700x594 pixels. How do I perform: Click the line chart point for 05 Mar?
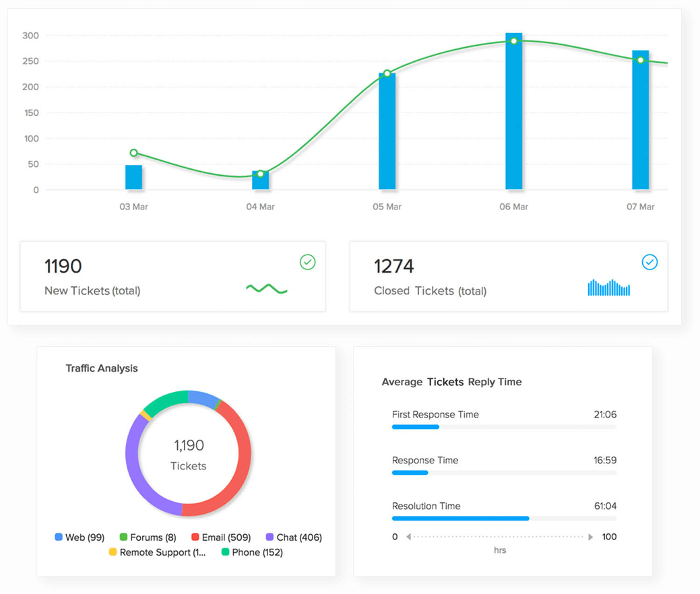pos(387,73)
